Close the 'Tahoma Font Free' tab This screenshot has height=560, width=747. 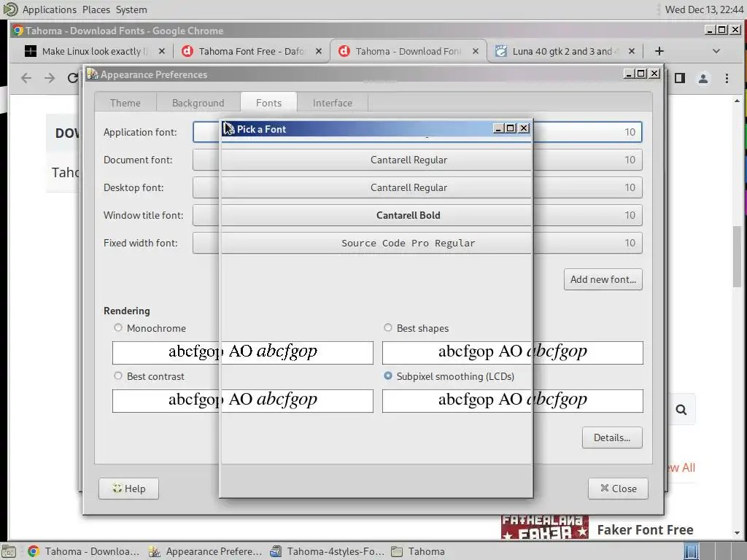coord(319,51)
